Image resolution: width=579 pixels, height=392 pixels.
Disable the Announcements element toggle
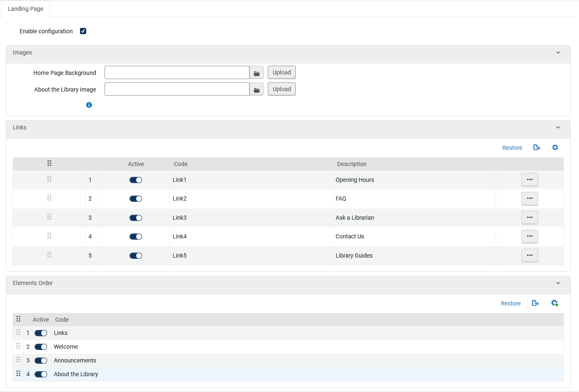point(41,361)
